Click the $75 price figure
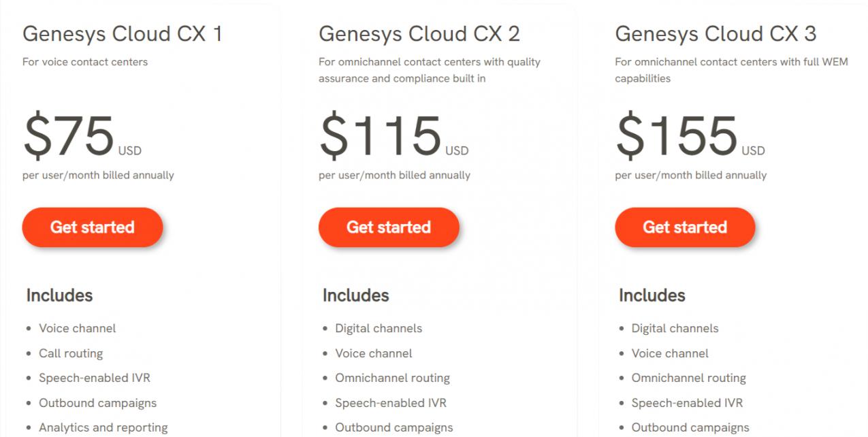 [69, 135]
